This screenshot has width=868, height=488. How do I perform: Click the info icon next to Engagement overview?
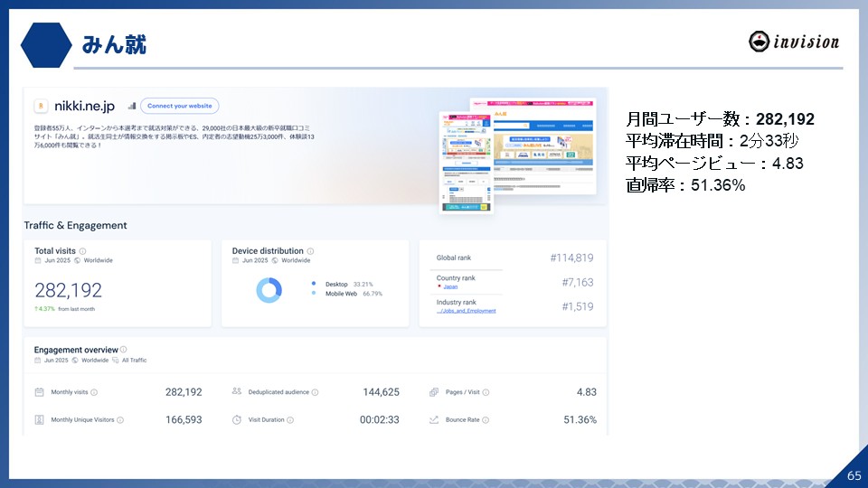(124, 350)
